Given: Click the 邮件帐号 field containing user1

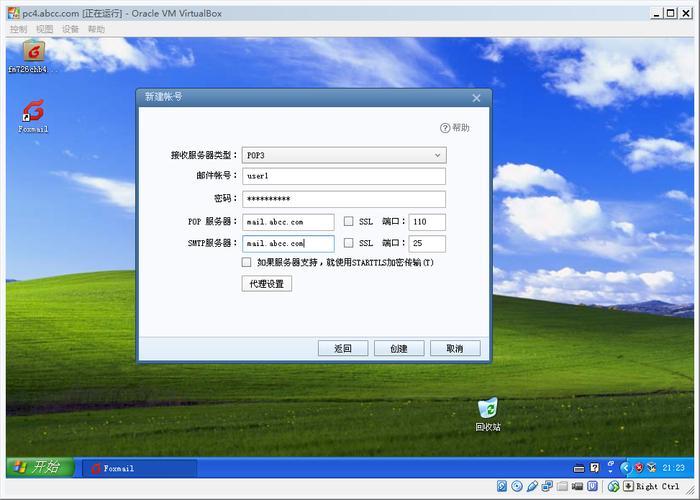Looking at the screenshot, I should [x=344, y=176].
